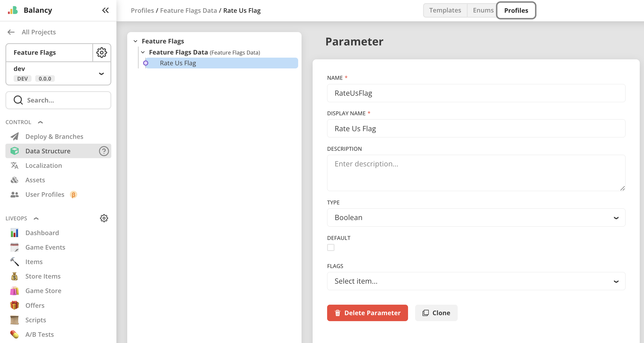Collapse the Feature Flags Data node
The image size is (644, 343).
click(x=143, y=53)
